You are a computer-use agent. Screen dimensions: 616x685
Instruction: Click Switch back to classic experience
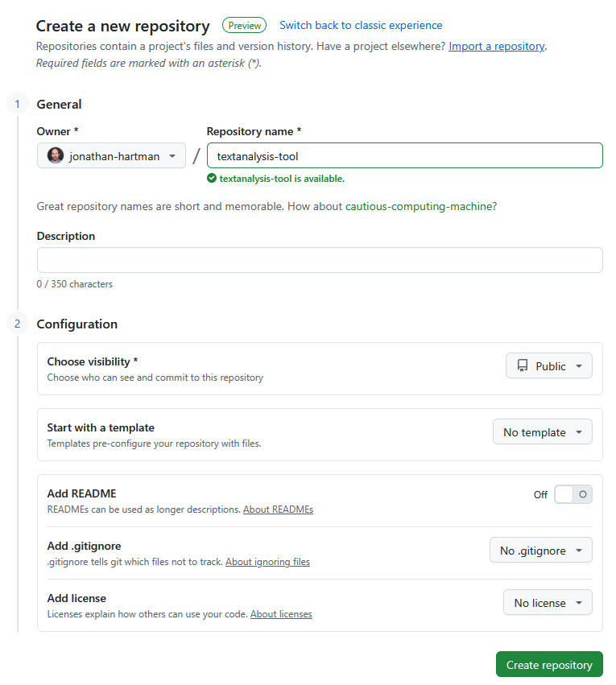361,26
